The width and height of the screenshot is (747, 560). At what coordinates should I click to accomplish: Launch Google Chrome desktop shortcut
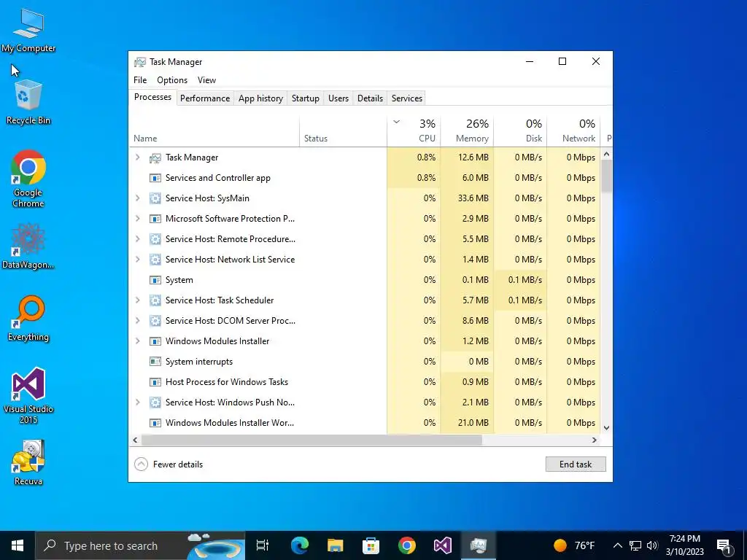pyautogui.click(x=28, y=179)
